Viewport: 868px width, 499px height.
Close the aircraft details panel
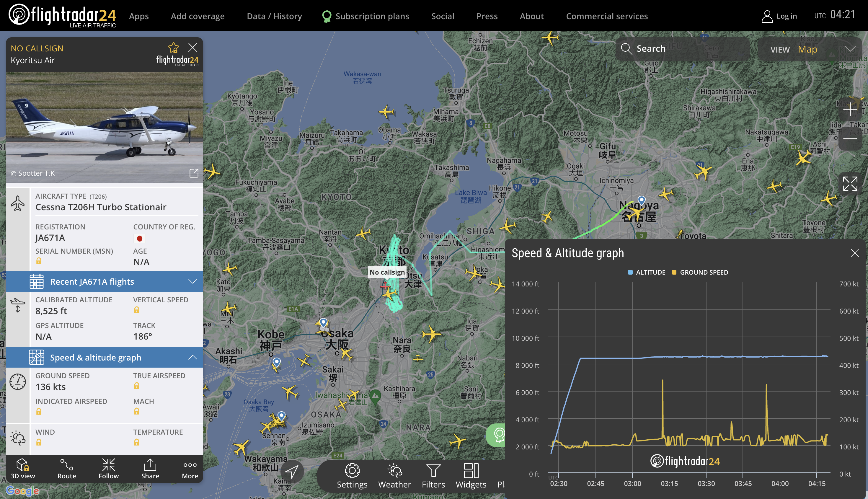[x=193, y=47]
